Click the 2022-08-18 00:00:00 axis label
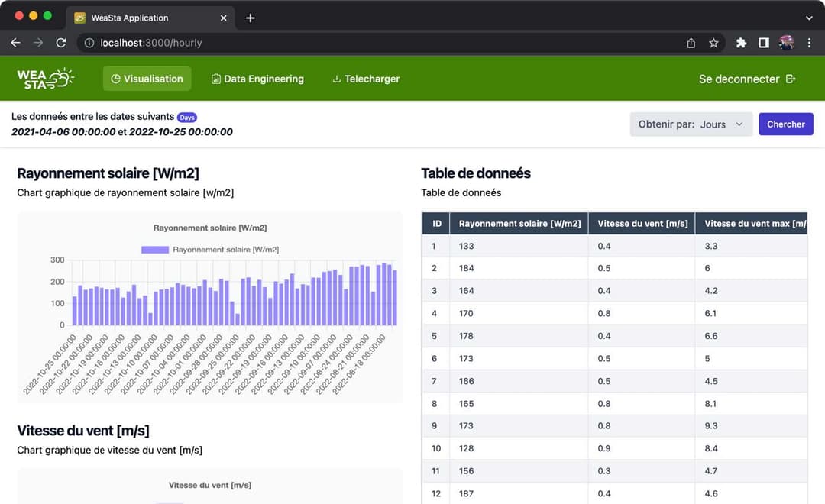 point(359,364)
